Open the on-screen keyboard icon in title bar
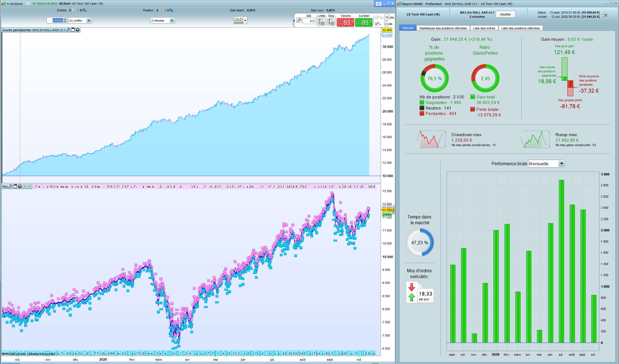619x364 pixels. coord(378,4)
